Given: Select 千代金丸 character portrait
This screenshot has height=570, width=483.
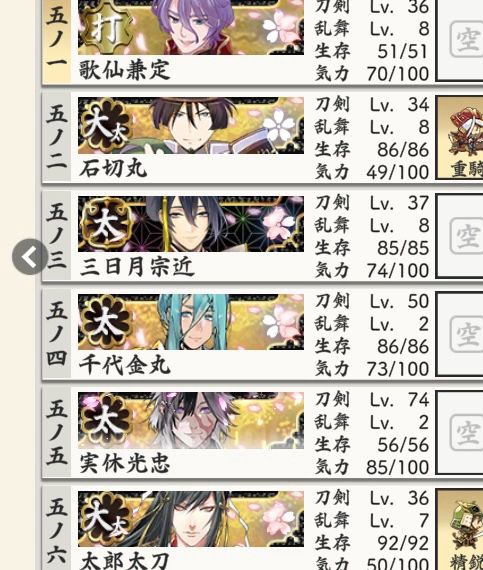Looking at the screenshot, I should 191,322.
